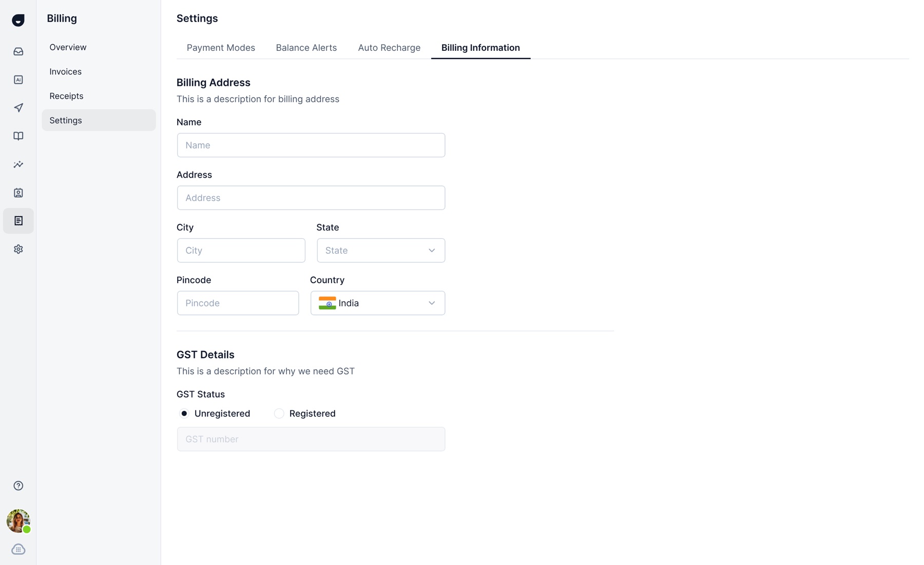Screen dimensions: 924x565
Task: Open the knowledge base book icon
Action: click(x=18, y=136)
